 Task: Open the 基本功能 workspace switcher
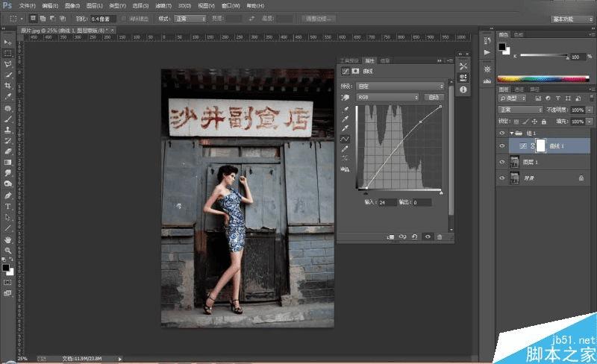pyautogui.click(x=571, y=18)
